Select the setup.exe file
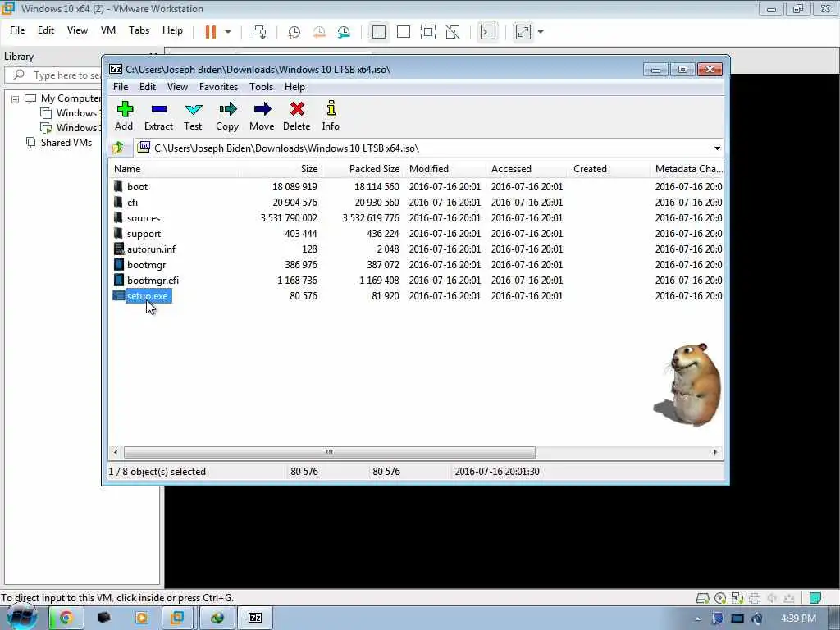The height and width of the screenshot is (630, 840). pyautogui.click(x=148, y=295)
